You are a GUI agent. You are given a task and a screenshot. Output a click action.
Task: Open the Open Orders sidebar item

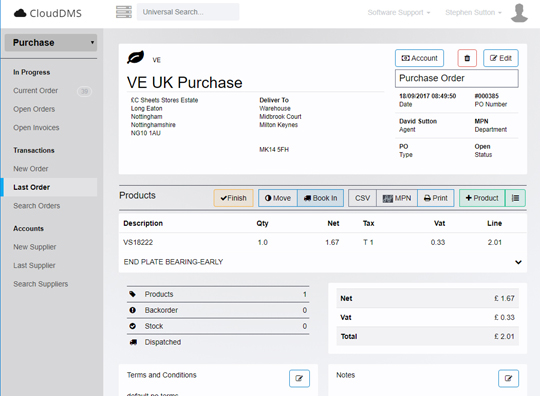(34, 109)
